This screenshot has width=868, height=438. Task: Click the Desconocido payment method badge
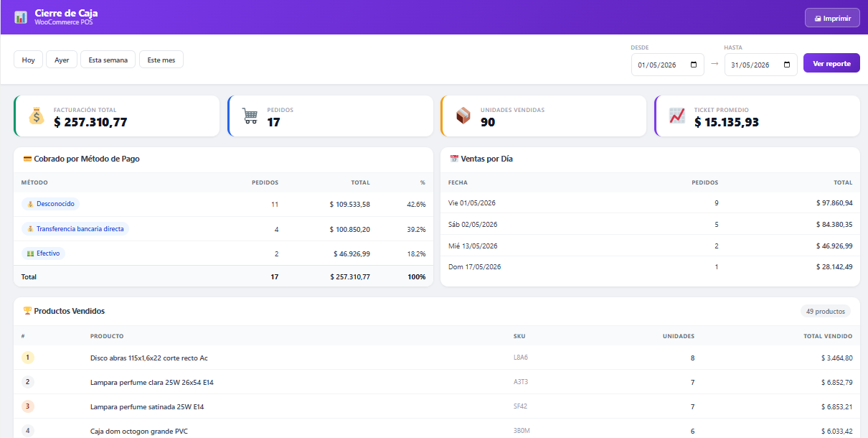pyautogui.click(x=50, y=204)
